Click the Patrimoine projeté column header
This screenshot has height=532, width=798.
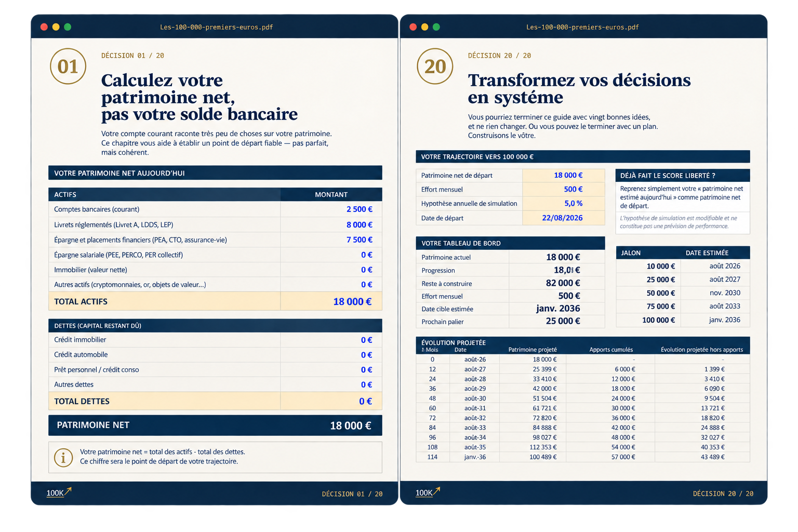pos(533,350)
